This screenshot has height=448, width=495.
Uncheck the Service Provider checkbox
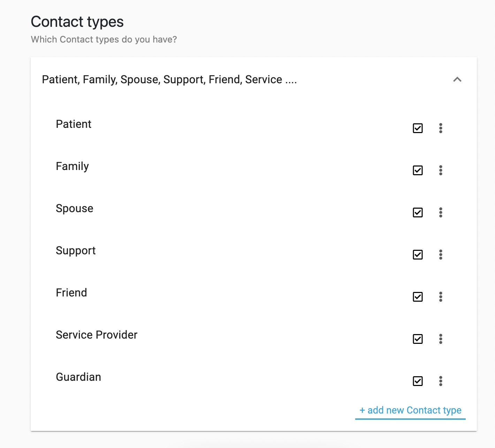[x=418, y=339]
